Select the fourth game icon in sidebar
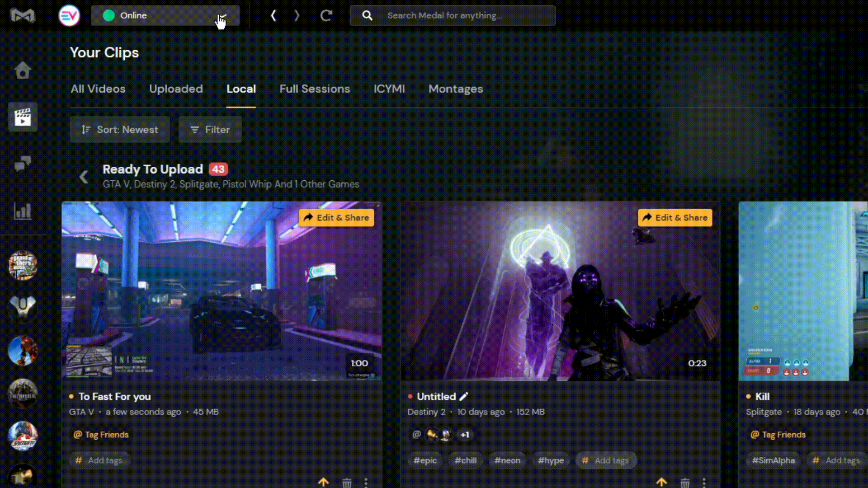The height and width of the screenshot is (488, 868). 23,393
